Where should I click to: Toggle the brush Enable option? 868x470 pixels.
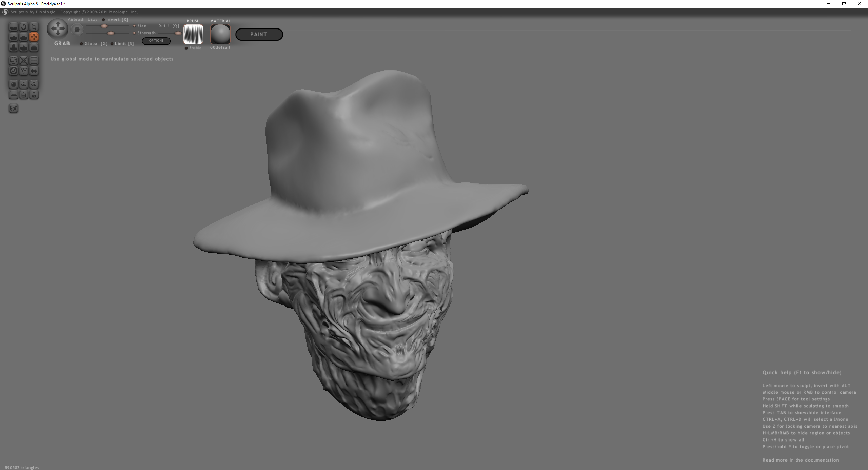point(193,48)
